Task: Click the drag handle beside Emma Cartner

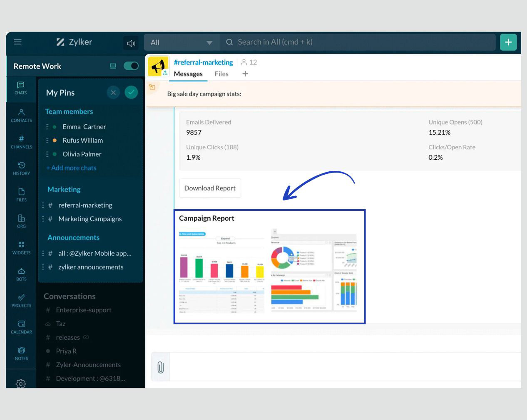Action: pyautogui.click(x=47, y=127)
